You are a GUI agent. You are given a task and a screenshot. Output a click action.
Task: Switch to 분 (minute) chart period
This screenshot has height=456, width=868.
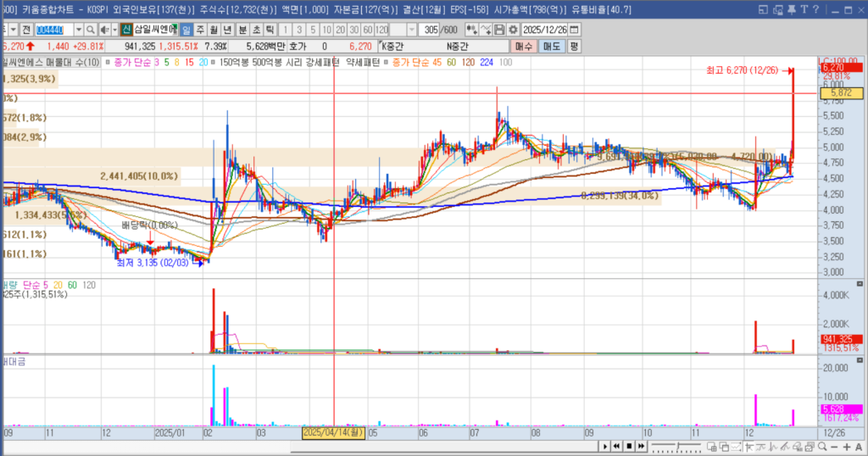click(242, 29)
